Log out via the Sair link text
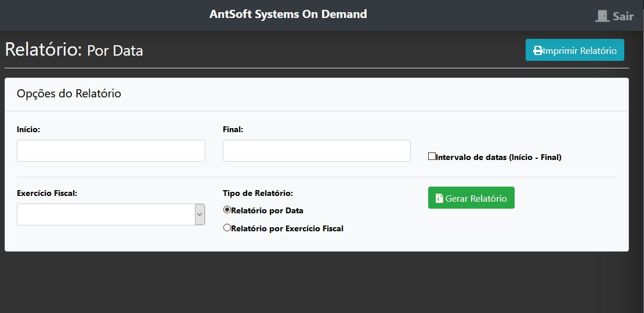This screenshot has height=313, width=644. 623,16
